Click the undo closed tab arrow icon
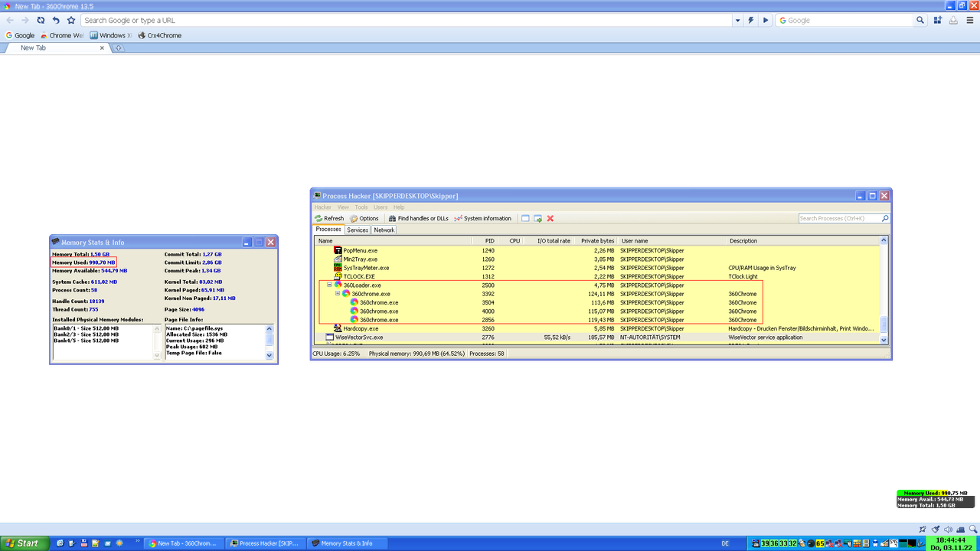This screenshot has height=551, width=980. click(56, 21)
